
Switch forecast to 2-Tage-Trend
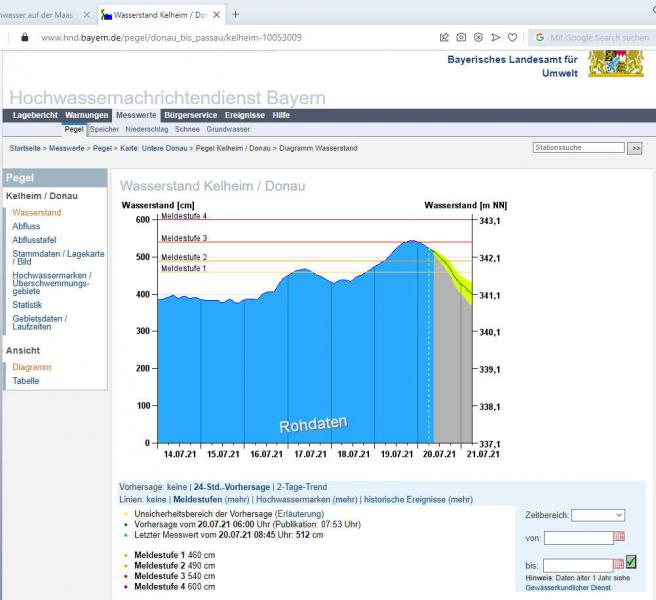(301, 487)
